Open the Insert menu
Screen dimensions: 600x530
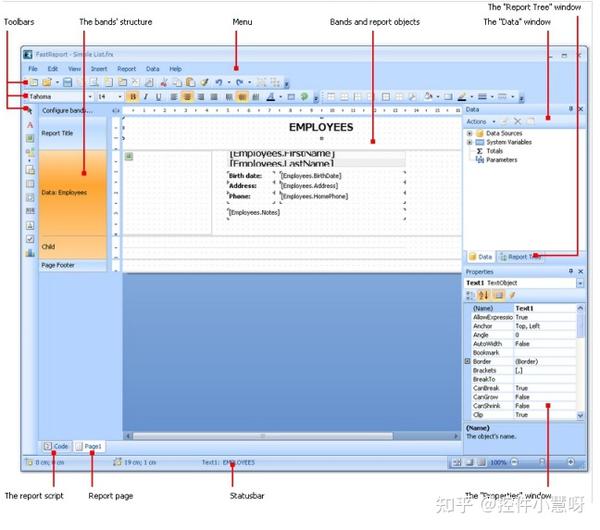point(99,69)
